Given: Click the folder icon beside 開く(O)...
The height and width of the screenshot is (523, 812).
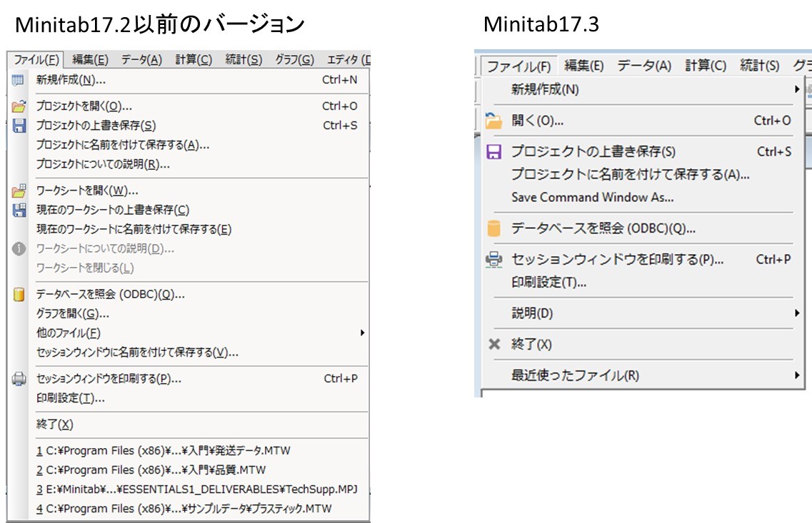Looking at the screenshot, I should coord(493,121).
